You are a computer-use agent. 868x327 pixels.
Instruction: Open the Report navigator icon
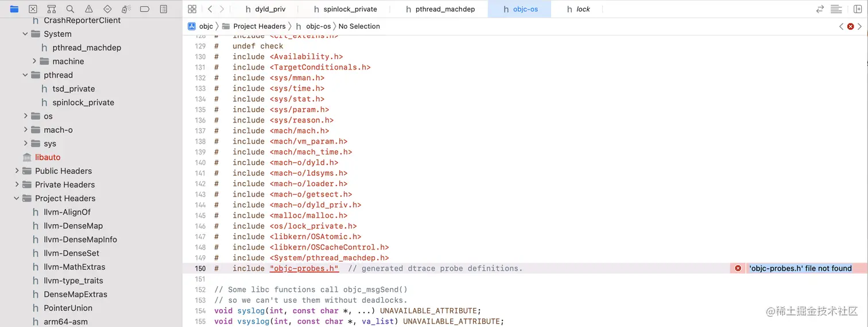(164, 9)
